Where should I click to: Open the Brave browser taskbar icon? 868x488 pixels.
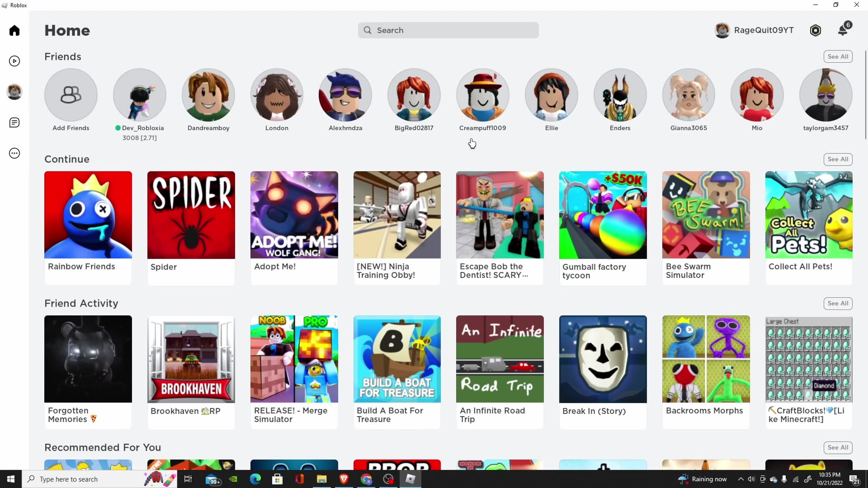tap(344, 479)
